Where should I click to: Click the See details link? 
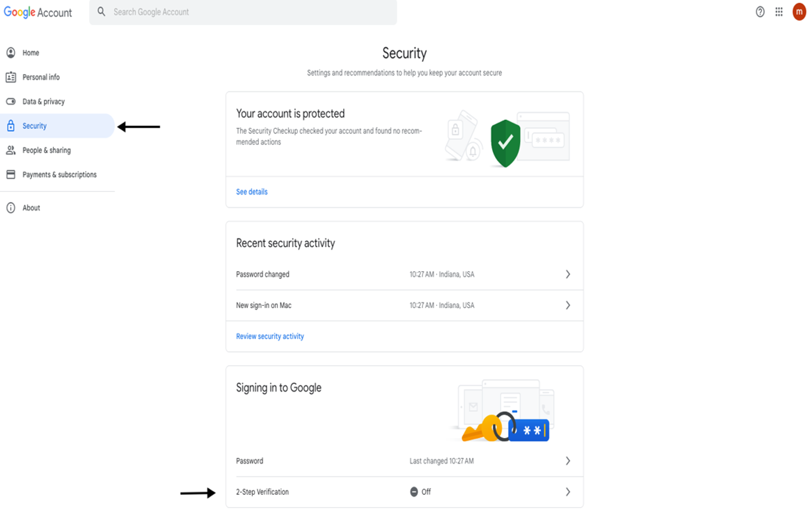(252, 192)
